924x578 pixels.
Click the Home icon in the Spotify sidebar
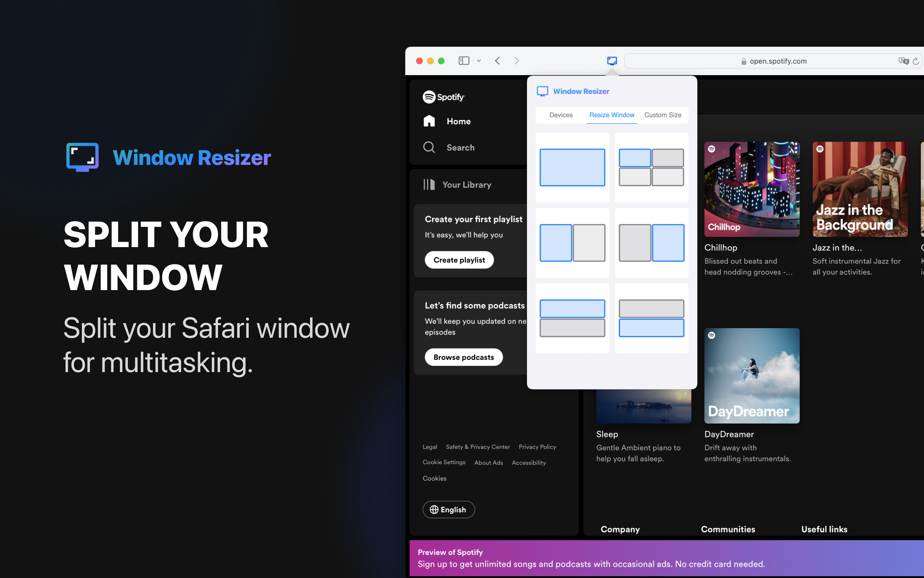(x=429, y=121)
